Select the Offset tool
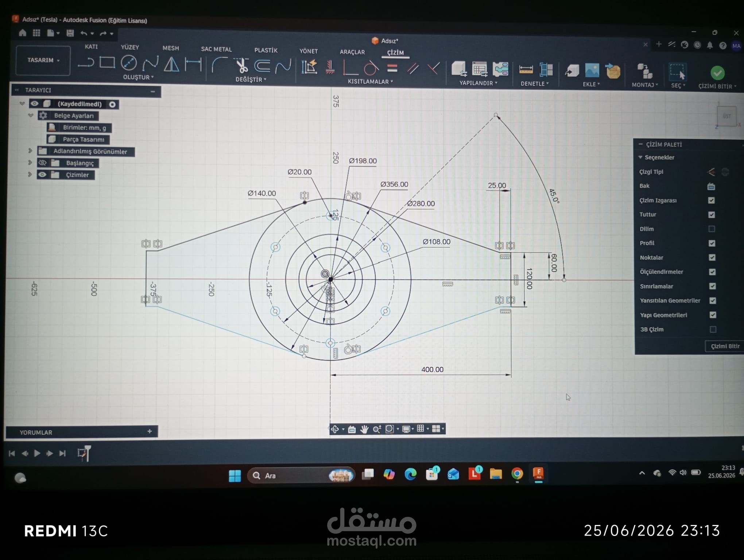The image size is (744, 560). pos(262,66)
